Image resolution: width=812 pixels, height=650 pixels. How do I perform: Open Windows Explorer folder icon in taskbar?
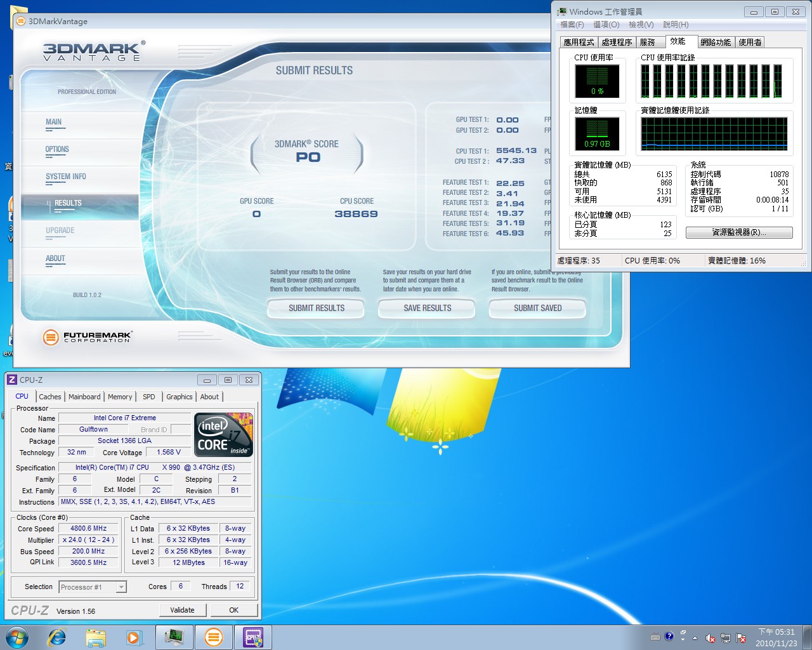point(96,637)
